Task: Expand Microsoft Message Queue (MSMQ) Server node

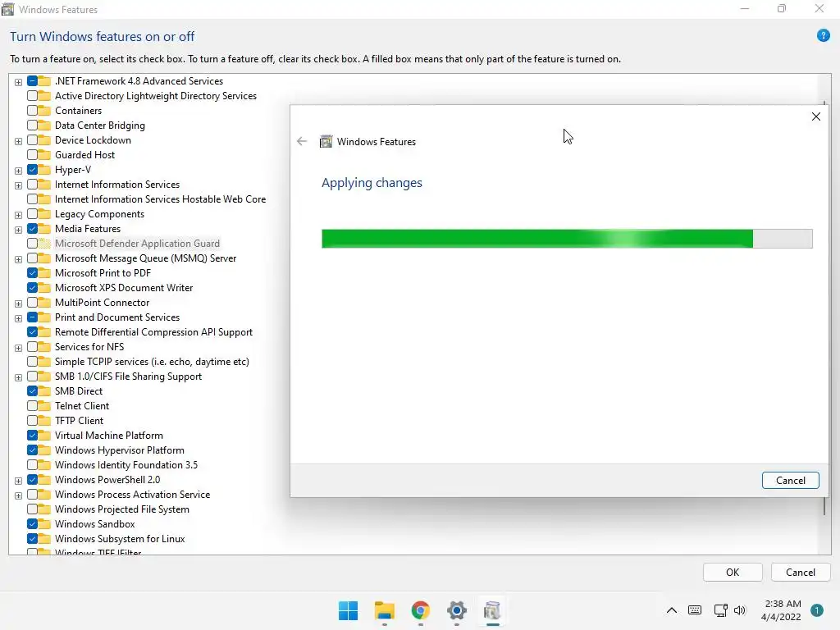Action: click(x=18, y=259)
